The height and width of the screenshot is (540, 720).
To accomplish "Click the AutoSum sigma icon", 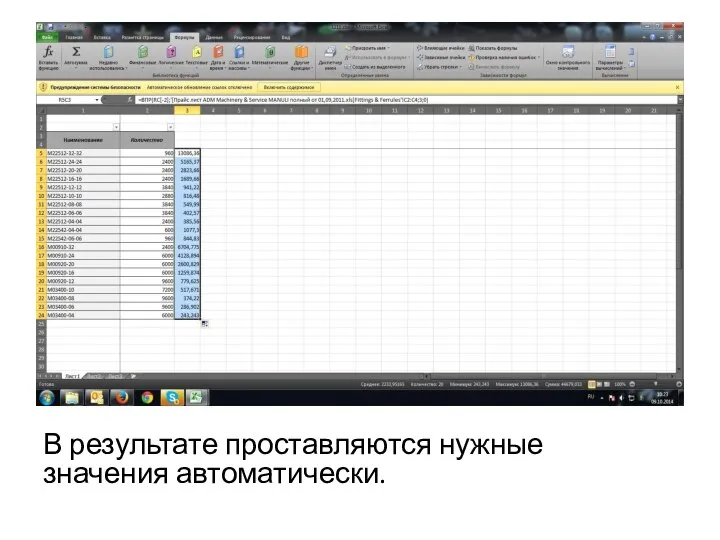I will 76,51.
